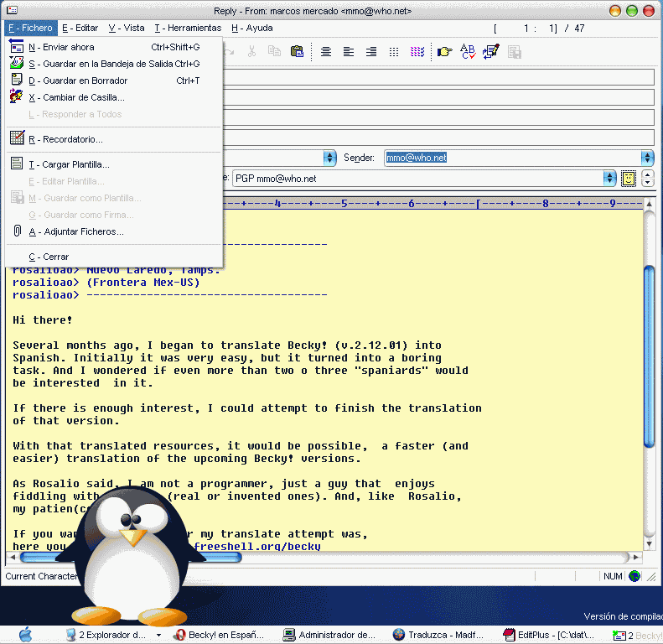Click greyed-out Guardar como Plantilla... entry
The image size is (663, 644).
pos(114,198)
